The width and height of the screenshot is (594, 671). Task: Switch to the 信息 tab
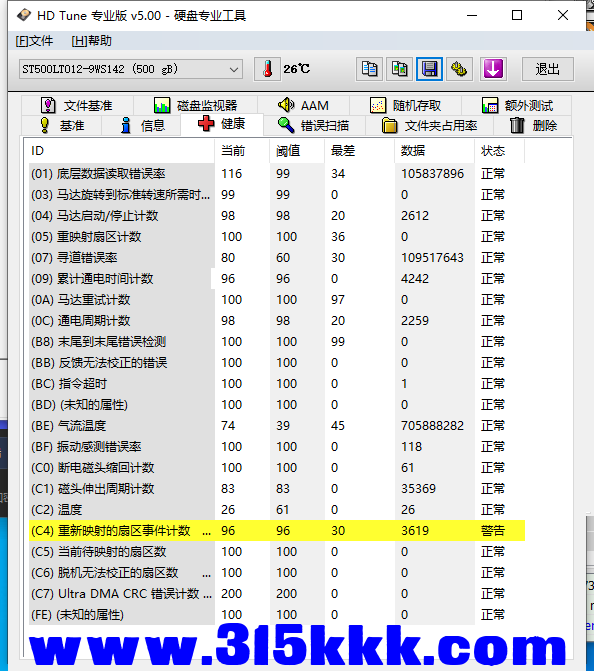coord(141,125)
